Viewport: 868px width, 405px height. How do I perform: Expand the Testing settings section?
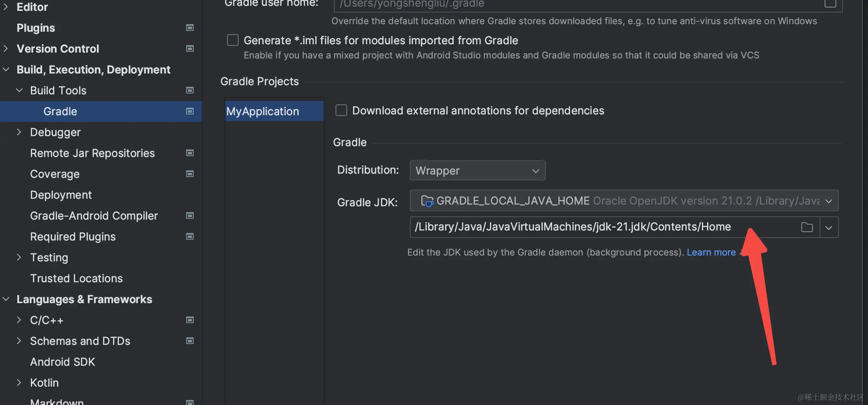click(x=19, y=258)
